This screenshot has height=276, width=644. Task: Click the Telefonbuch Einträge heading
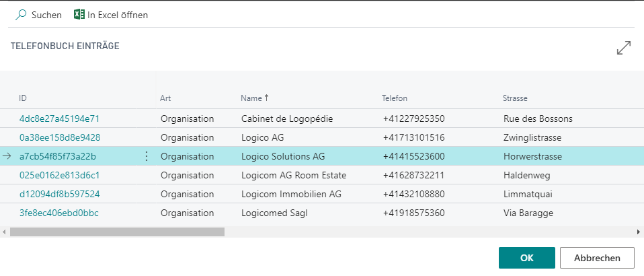click(65, 46)
